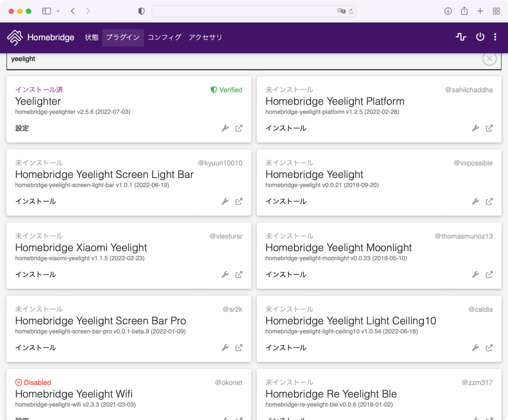The image size is (508, 420).
Task: Click インストール on Homebridge Yeelight Platform card
Action: [286, 128]
